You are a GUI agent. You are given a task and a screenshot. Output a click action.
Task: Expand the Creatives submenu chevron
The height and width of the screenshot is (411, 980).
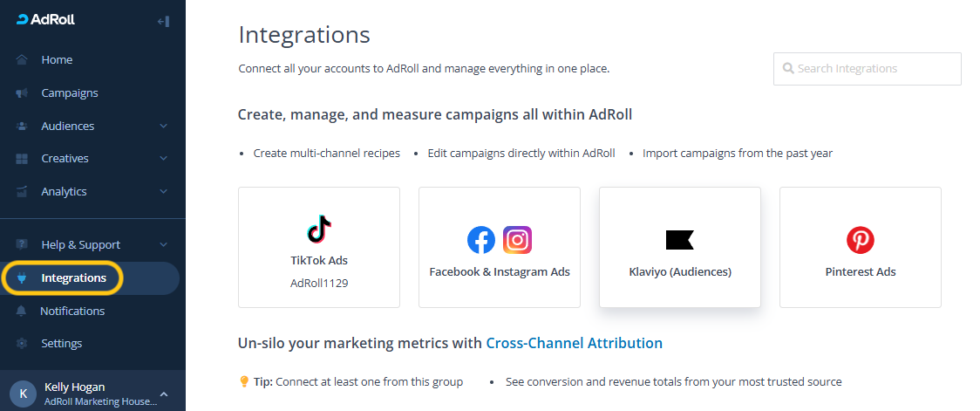(x=164, y=159)
